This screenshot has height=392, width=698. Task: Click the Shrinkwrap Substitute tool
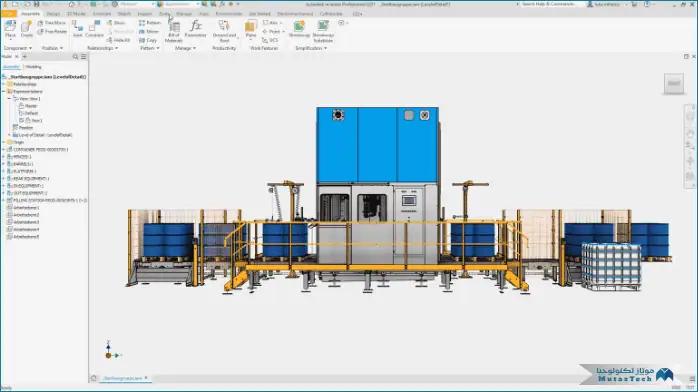[x=323, y=31]
